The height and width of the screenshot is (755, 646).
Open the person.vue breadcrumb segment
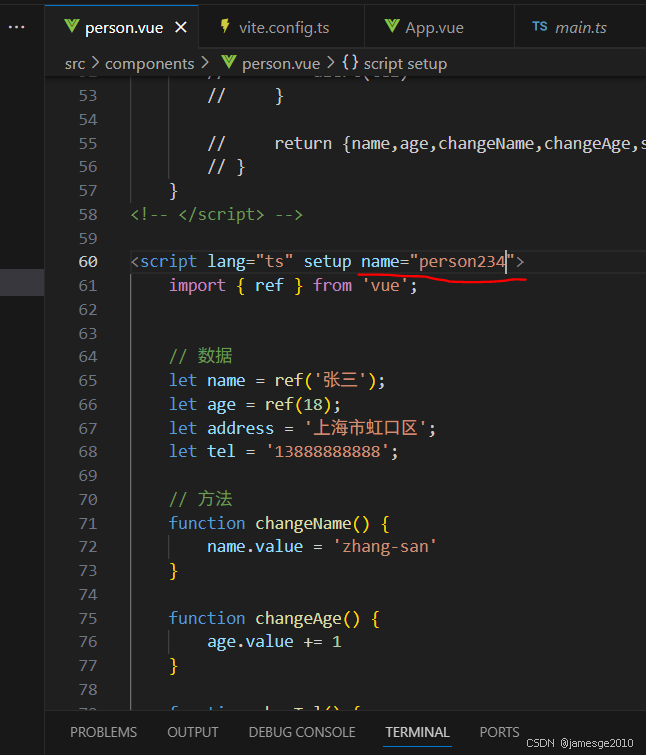click(x=281, y=64)
